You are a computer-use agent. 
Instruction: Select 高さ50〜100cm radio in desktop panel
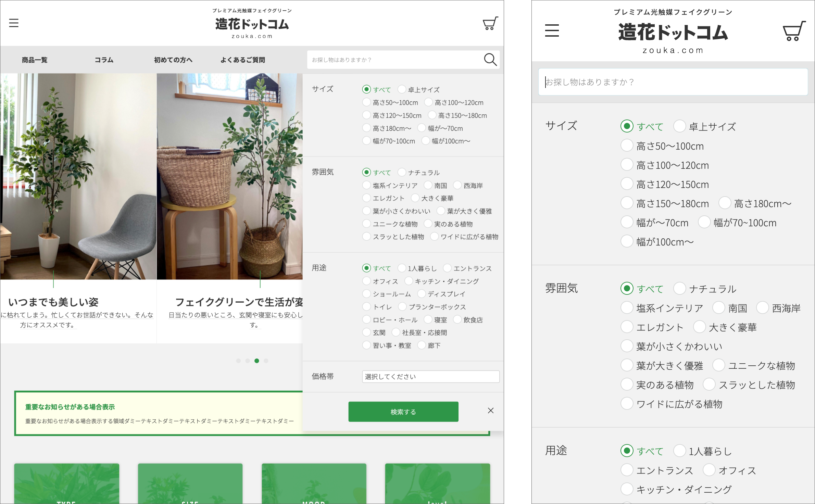[x=366, y=102]
